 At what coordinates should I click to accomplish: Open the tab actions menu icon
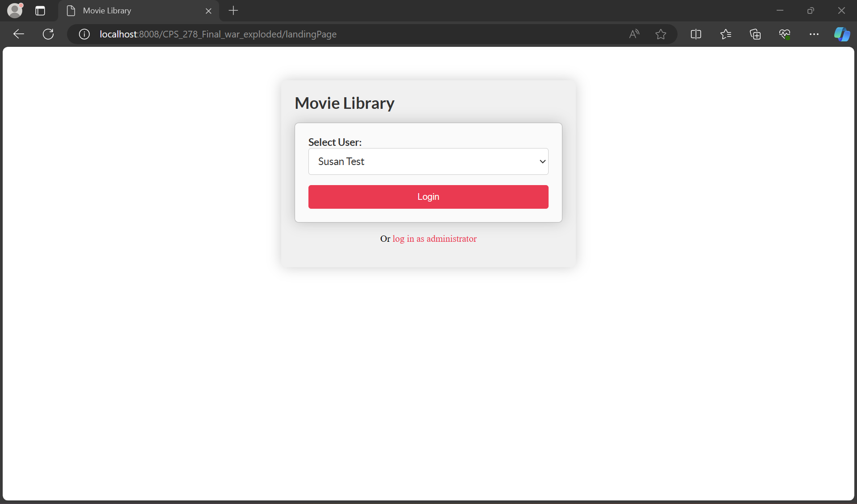(40, 11)
